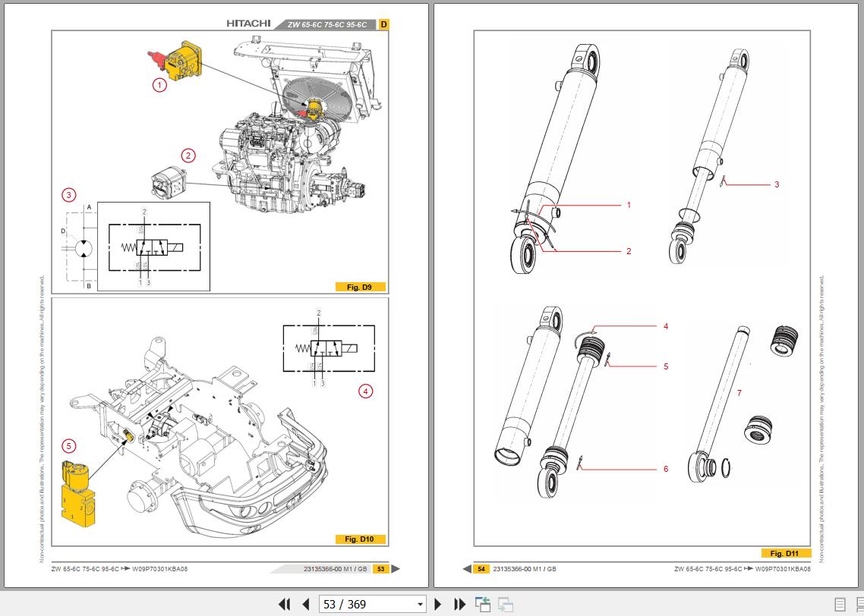Click cylinder callout number 1 in Fig. D11

pyautogui.click(x=629, y=205)
